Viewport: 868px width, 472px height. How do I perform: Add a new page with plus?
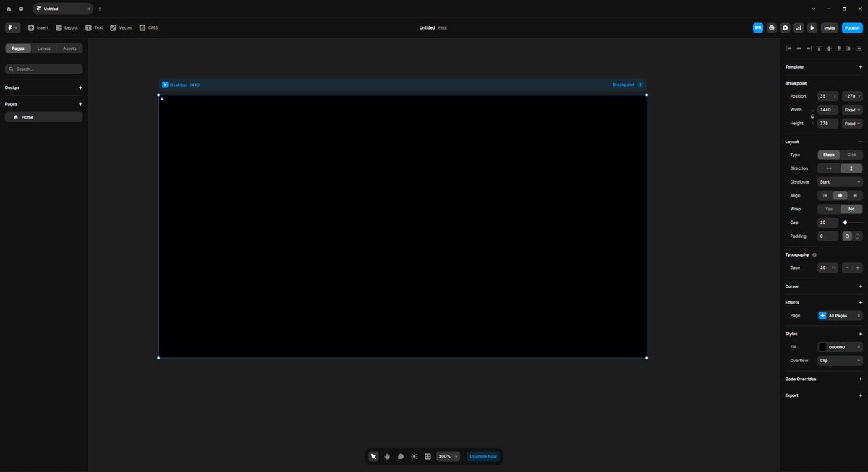click(80, 104)
